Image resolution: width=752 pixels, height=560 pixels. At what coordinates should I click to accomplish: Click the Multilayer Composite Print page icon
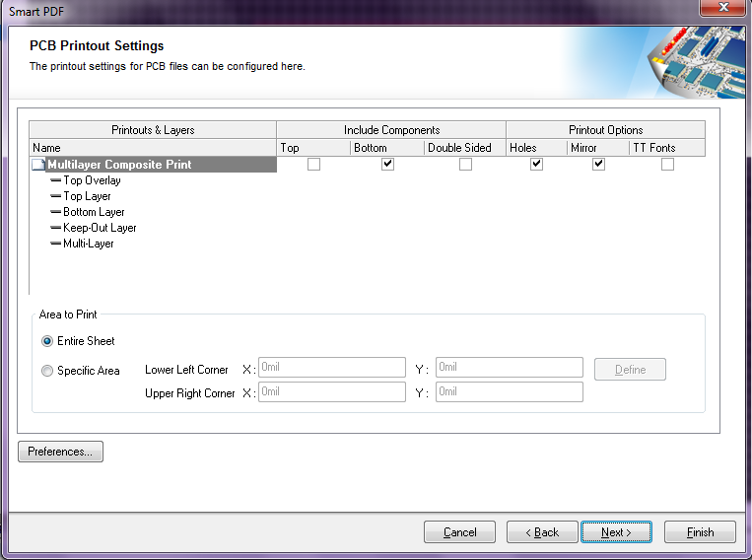click(38, 165)
